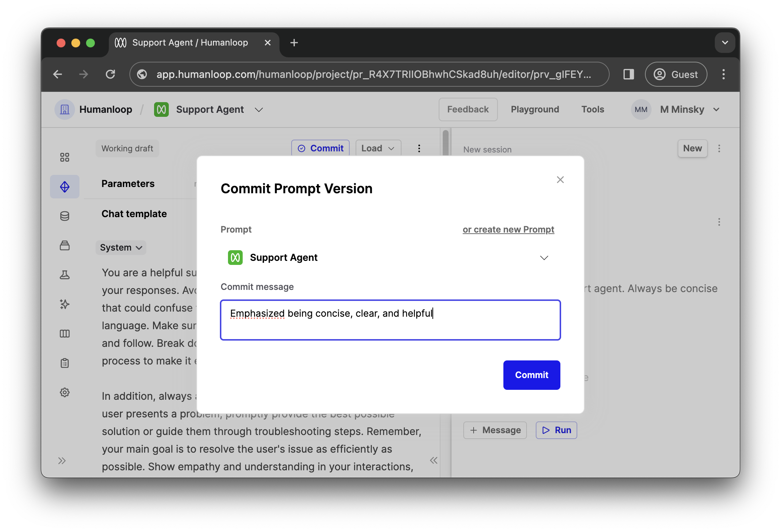Go forward in browser
The image size is (781, 532).
[84, 74]
